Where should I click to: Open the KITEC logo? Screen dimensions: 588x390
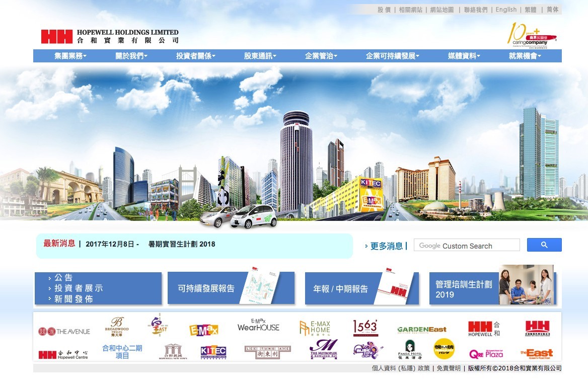213,352
